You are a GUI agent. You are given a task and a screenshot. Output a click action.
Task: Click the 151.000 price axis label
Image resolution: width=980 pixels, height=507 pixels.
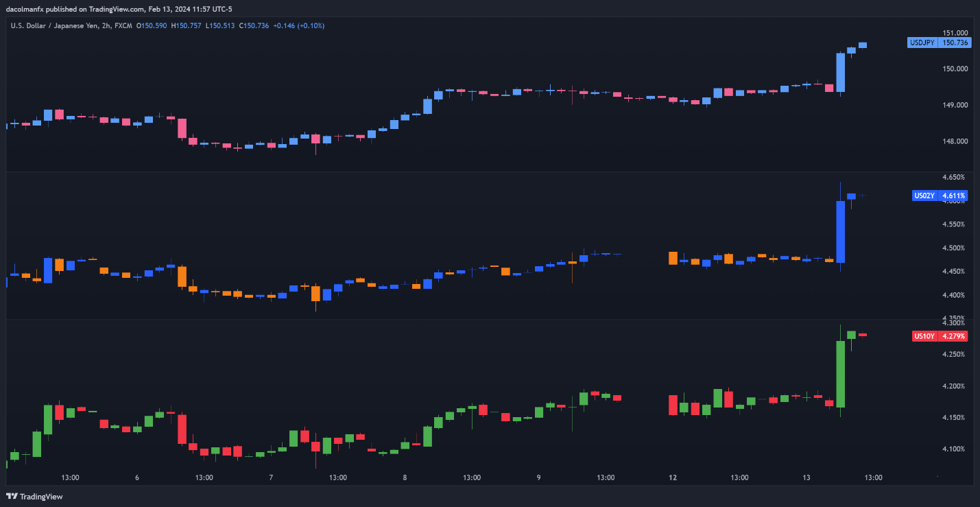pyautogui.click(x=955, y=33)
